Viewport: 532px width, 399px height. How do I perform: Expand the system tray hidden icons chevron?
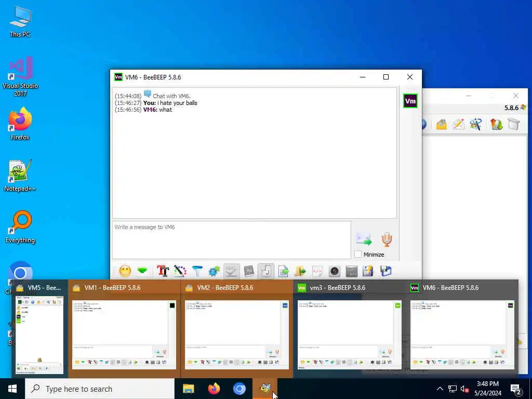(440, 389)
